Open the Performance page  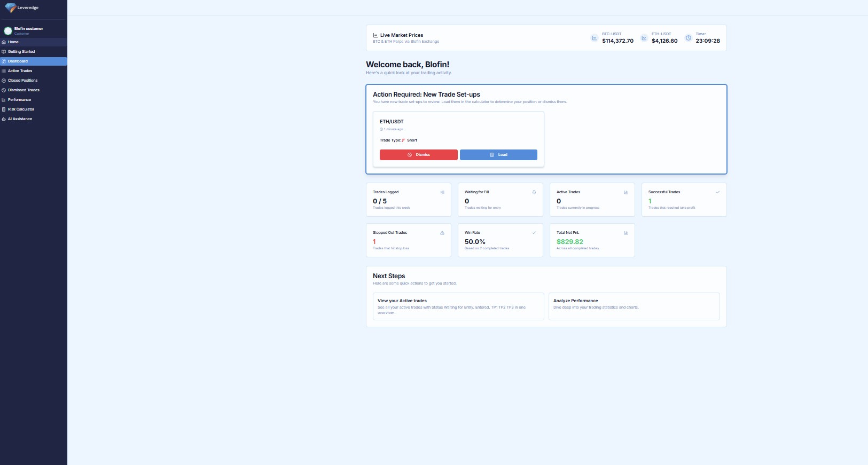tap(34, 100)
